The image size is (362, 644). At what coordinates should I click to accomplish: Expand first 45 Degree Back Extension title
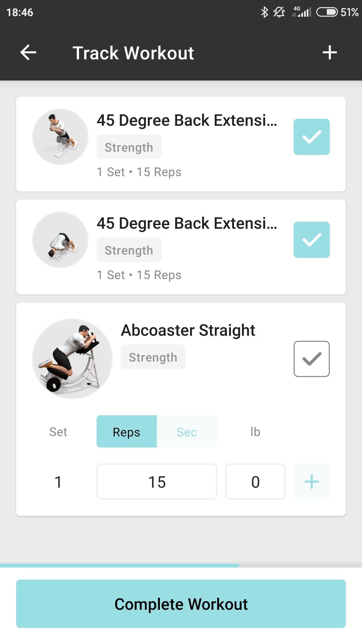click(x=187, y=120)
